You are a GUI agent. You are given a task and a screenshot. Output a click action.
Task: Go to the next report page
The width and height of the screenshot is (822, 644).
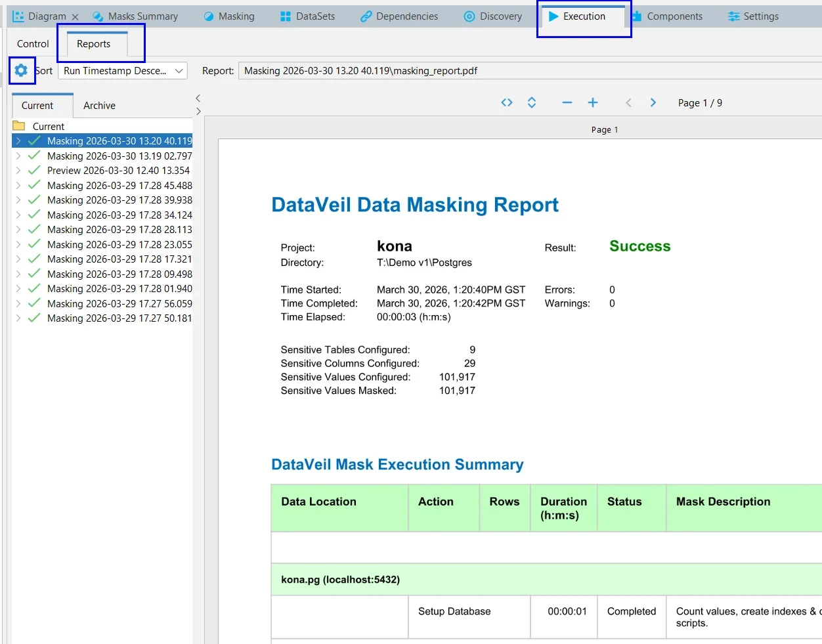[653, 102]
